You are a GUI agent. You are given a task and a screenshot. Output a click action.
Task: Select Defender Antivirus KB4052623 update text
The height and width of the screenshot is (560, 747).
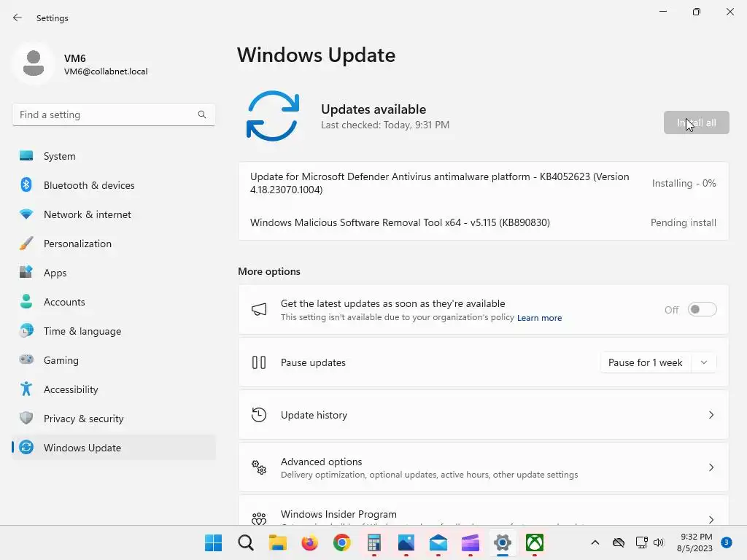(x=440, y=183)
